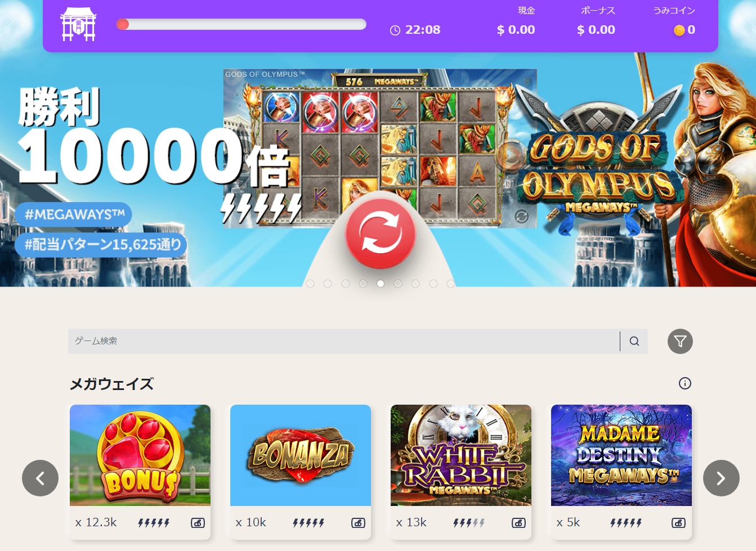756x551 pixels.
Task: Click the search magnifier icon
Action: pyautogui.click(x=634, y=341)
